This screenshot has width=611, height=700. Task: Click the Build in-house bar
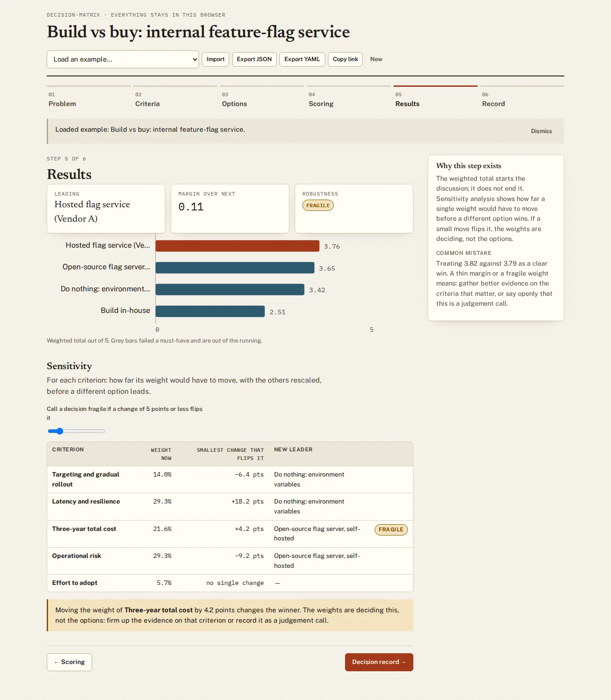point(210,312)
